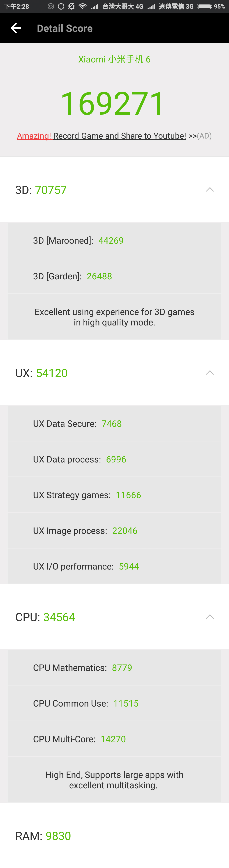Screen dimensions: 229x868
Task: Tap the back arrow icon
Action: 16,28
